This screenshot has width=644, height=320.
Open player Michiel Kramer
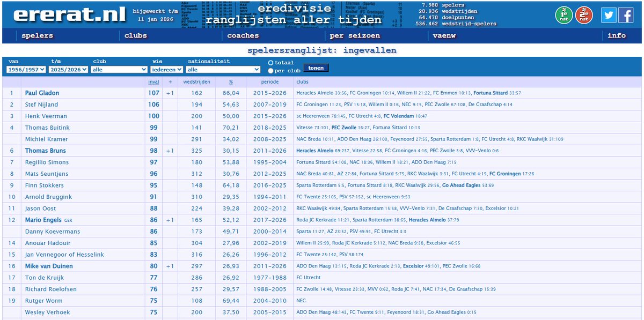pyautogui.click(x=47, y=139)
